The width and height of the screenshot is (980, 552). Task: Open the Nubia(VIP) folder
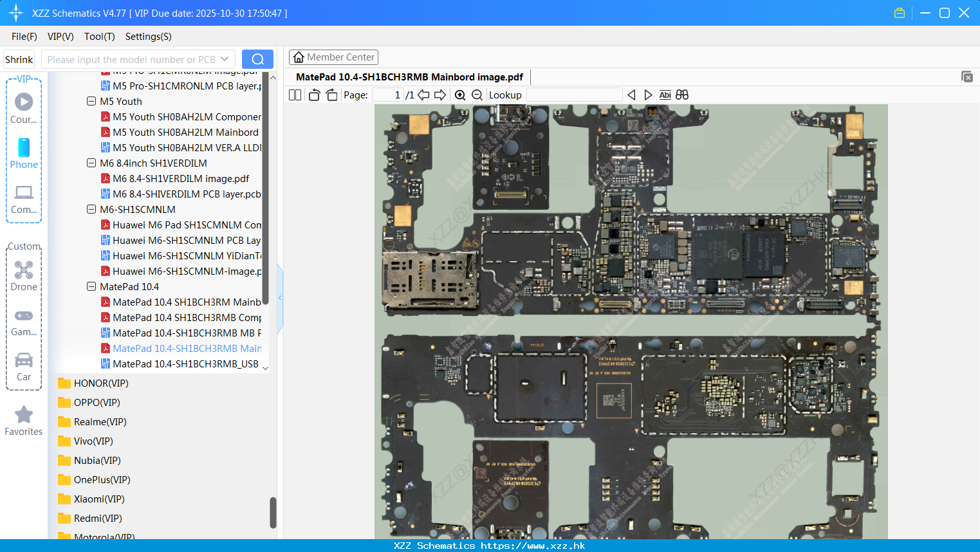click(89, 461)
